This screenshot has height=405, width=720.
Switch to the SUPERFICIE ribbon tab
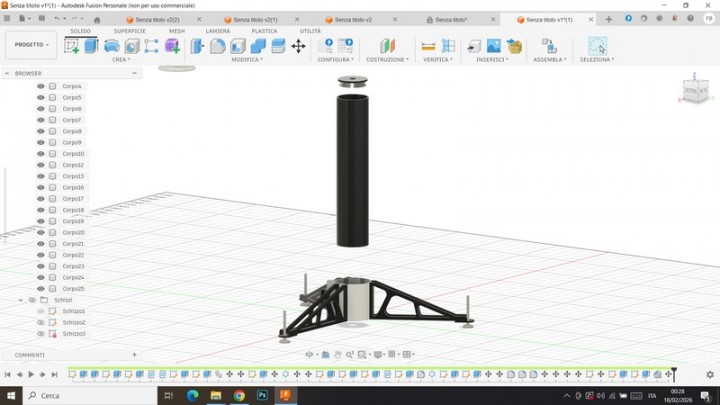pos(129,31)
